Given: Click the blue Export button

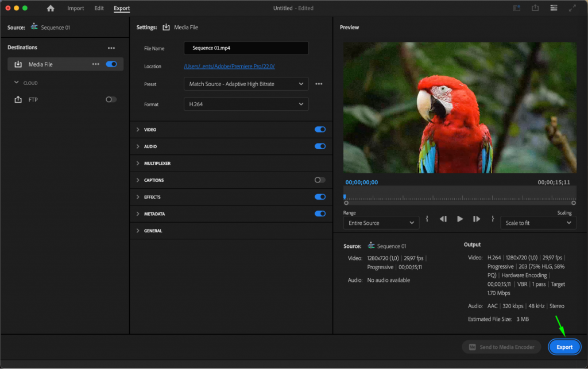Looking at the screenshot, I should 564,347.
